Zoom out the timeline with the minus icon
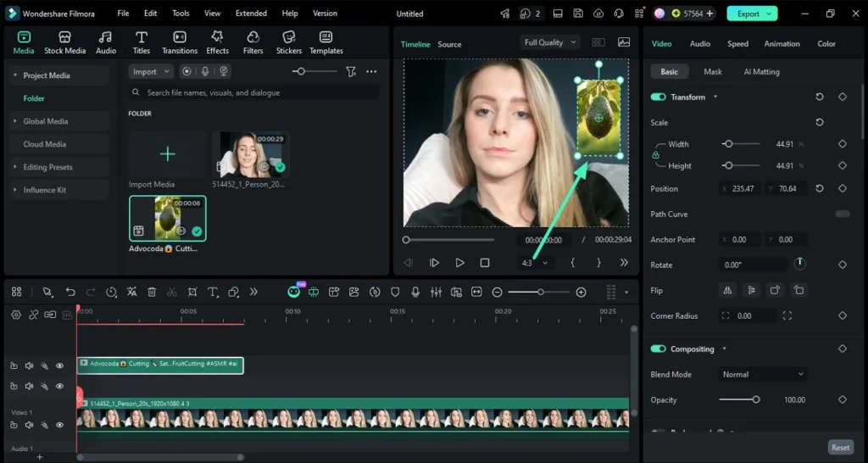This screenshot has width=868, height=463. click(497, 292)
